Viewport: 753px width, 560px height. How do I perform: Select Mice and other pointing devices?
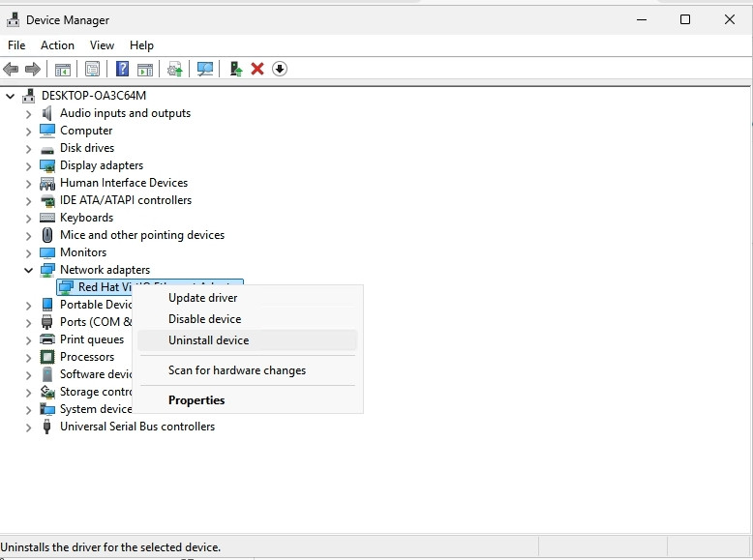tap(141, 235)
